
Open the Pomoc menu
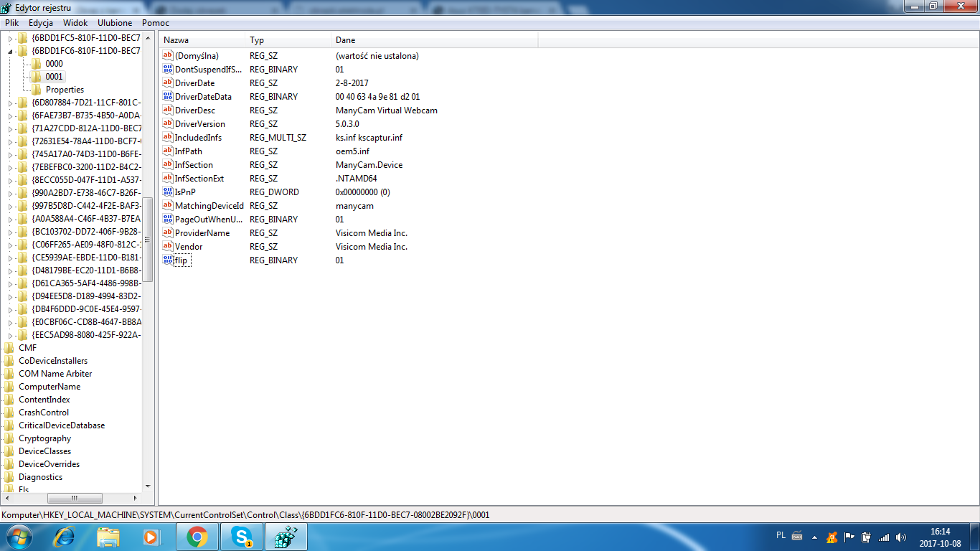(156, 23)
